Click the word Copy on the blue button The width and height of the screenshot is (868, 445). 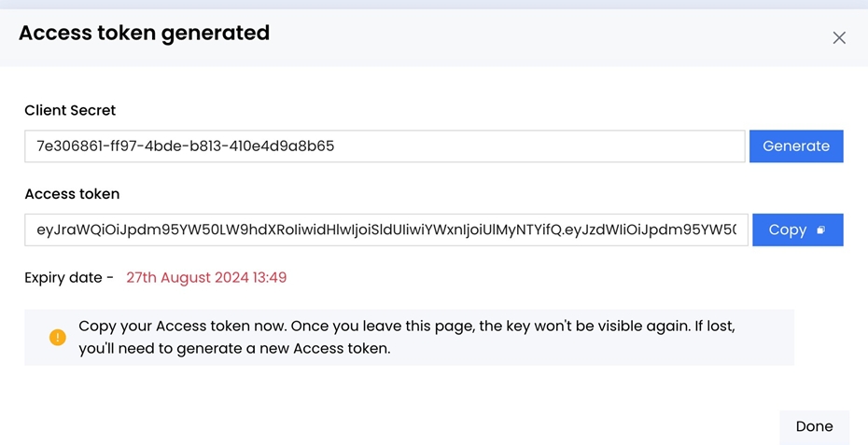787,229
